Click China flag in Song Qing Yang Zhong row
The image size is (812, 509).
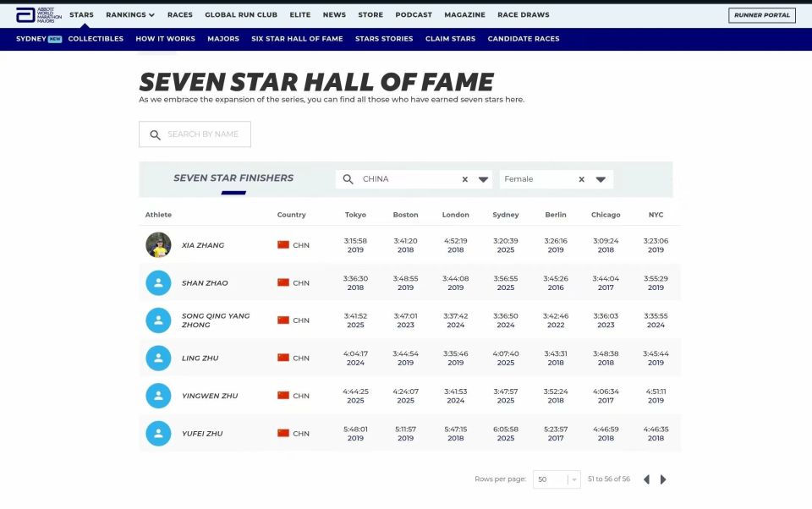point(283,320)
